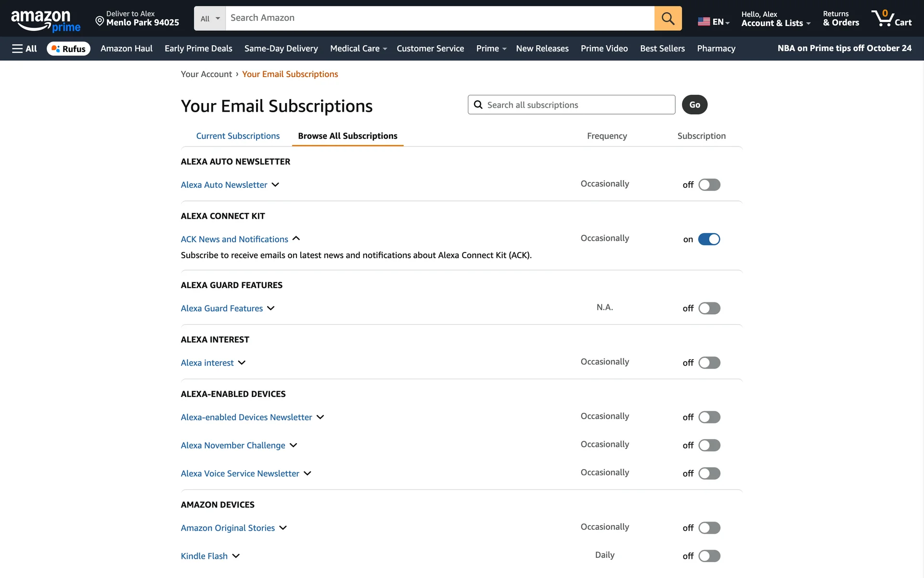Collapse the ACK News and Notifications description

pos(296,239)
